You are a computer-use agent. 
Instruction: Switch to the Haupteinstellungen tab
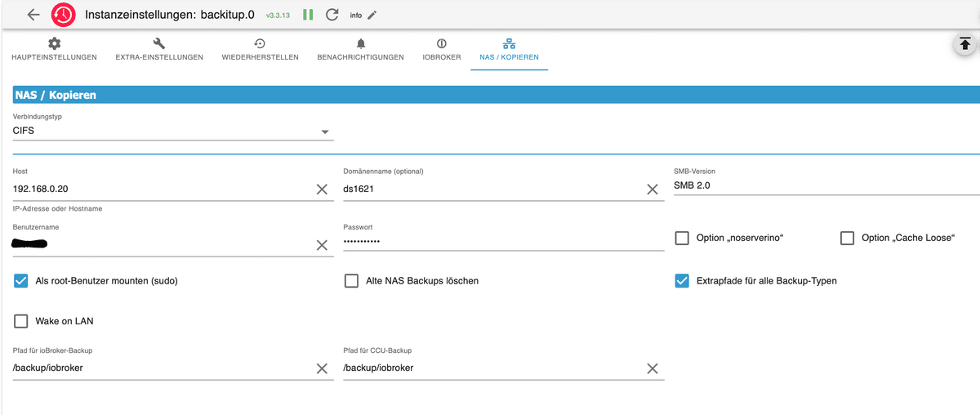coord(54,49)
